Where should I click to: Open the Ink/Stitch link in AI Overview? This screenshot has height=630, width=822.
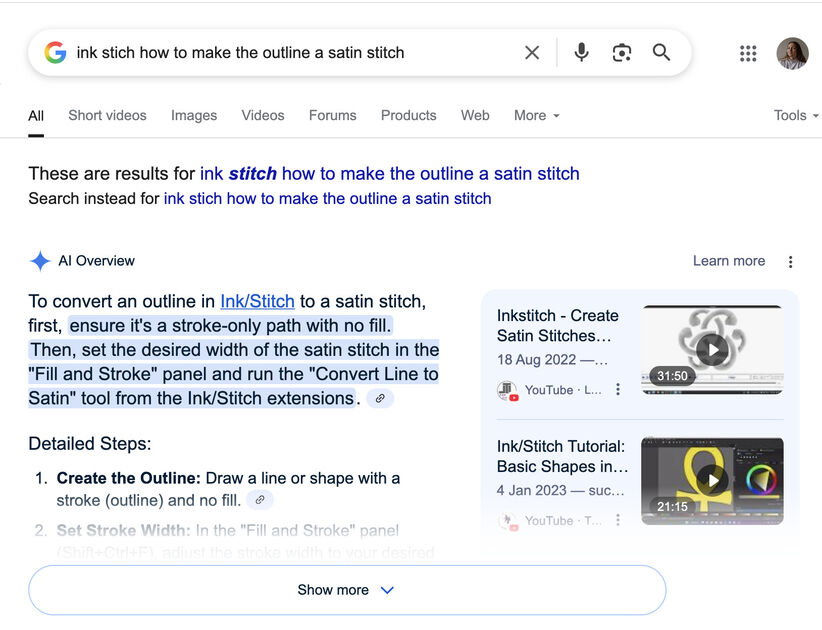pyautogui.click(x=257, y=301)
